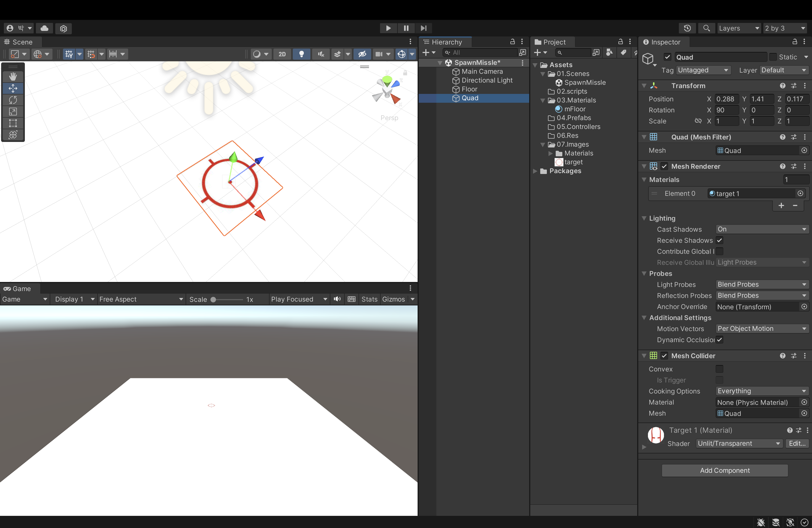Expand Materials folder under 07.Images
Image resolution: width=812 pixels, height=528 pixels.
tap(550, 153)
